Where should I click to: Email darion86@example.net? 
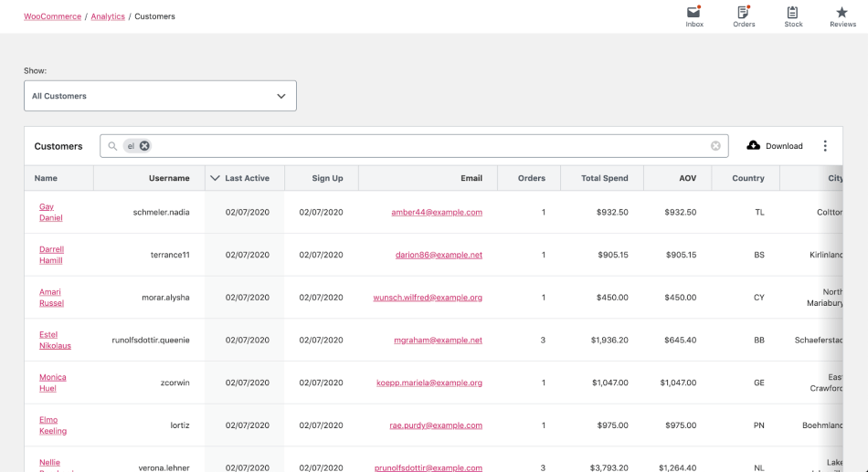click(439, 255)
